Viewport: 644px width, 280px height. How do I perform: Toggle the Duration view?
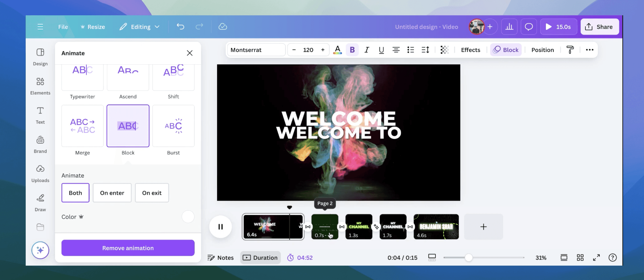(x=260, y=258)
